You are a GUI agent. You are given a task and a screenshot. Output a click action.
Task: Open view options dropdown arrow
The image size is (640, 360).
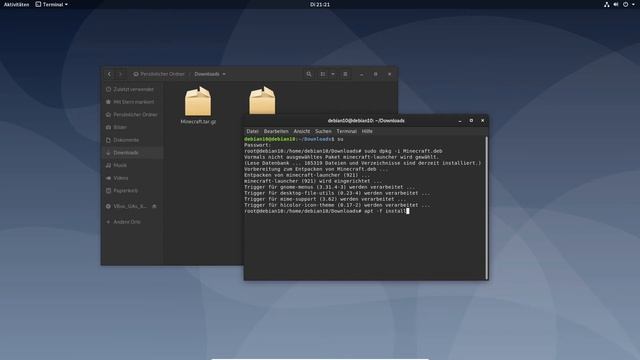click(x=333, y=74)
